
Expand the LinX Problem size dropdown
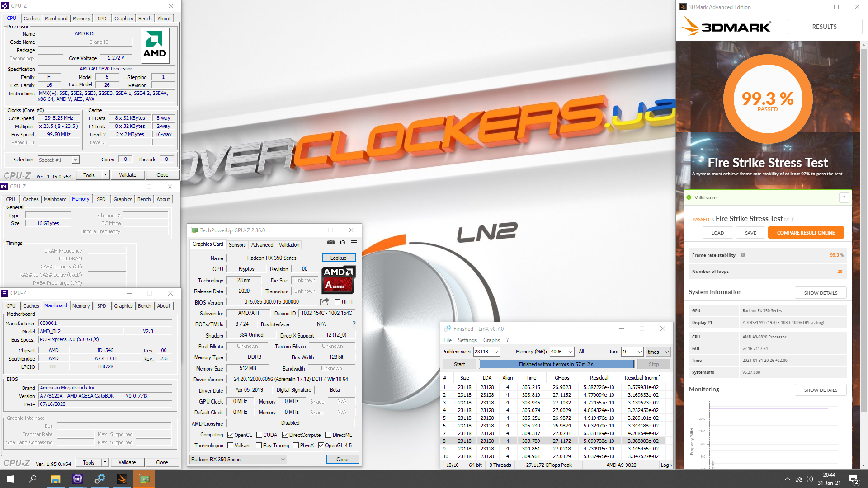point(496,352)
